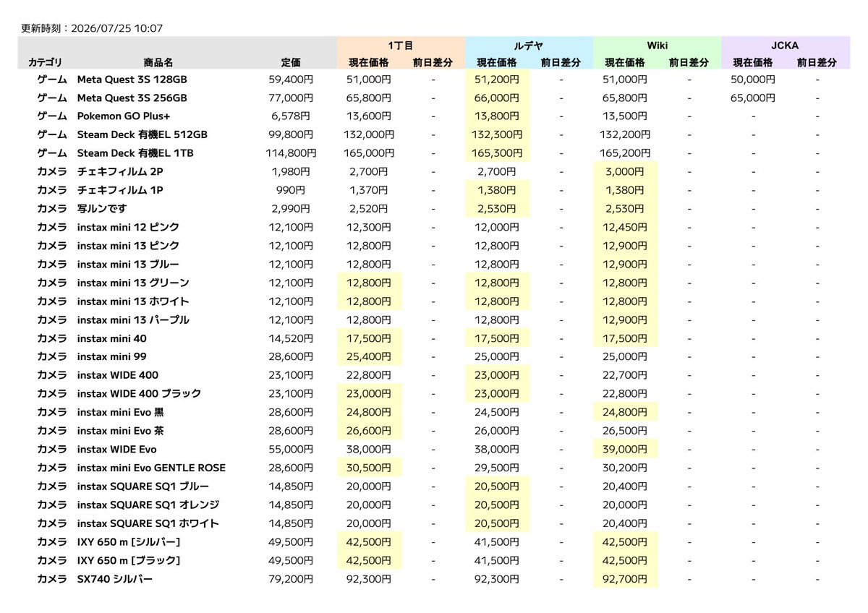Select product name instax WIDE Evo
Viewport: 868px width, 613px height.
(117, 449)
